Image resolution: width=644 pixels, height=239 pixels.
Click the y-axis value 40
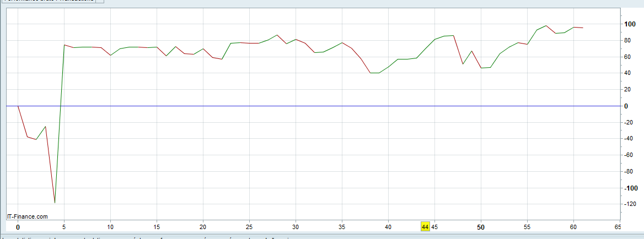tap(627, 73)
